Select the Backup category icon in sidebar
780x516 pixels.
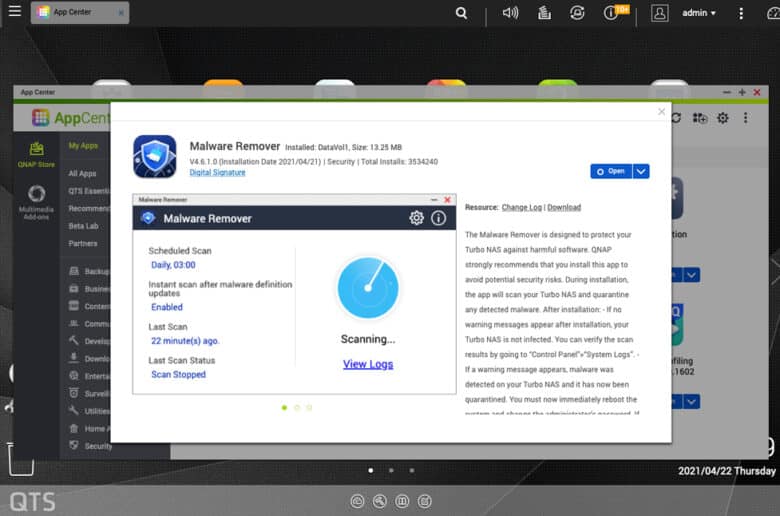coord(74,271)
